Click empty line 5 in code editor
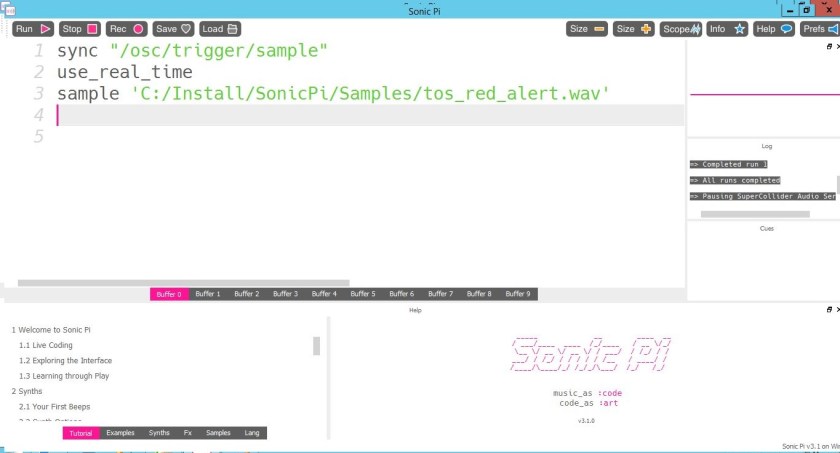Viewport: 840px width, 453px height. click(x=300, y=137)
